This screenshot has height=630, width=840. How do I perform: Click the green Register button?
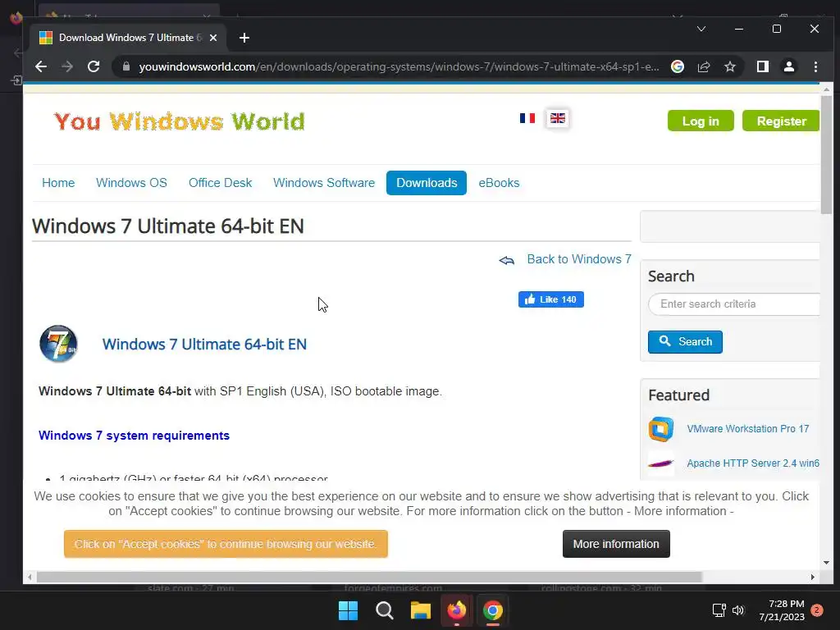point(781,121)
